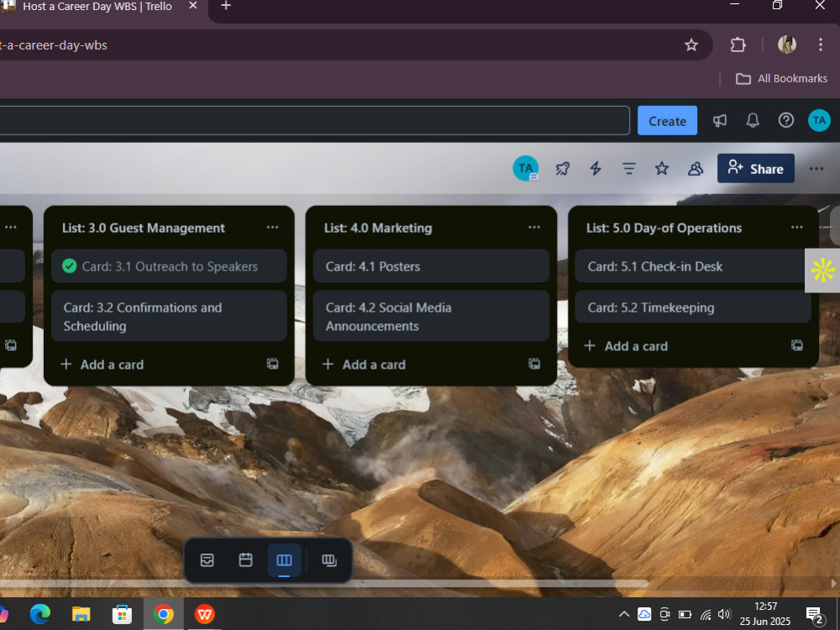Open a new browser tab
The image size is (840, 630).
pos(226,6)
